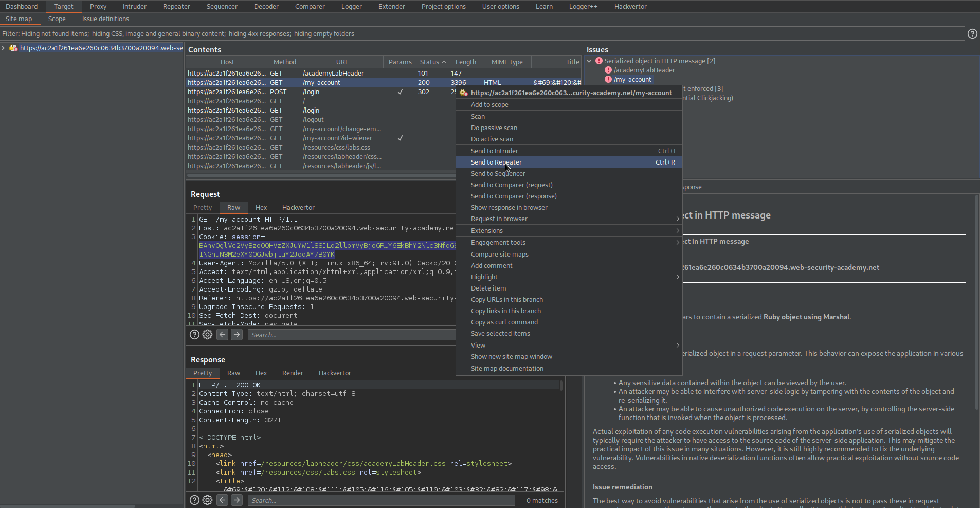Switch to the Proxy tab

point(98,7)
